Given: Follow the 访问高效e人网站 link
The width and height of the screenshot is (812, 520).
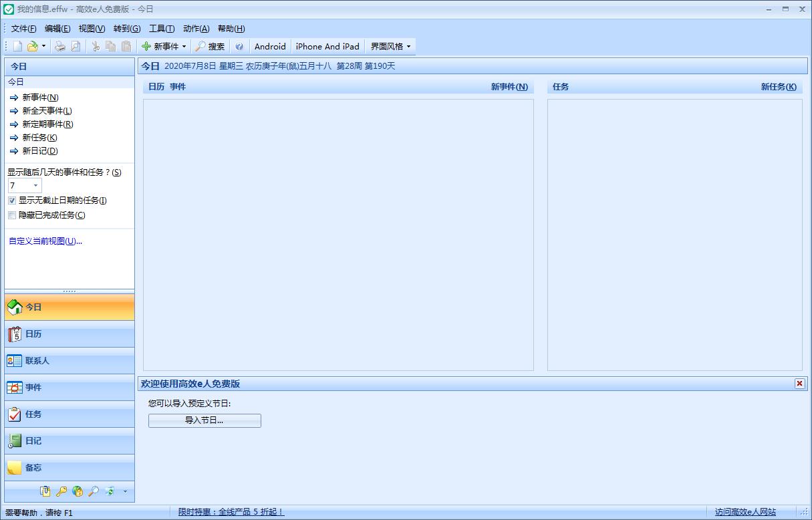Looking at the screenshot, I should pos(744,511).
